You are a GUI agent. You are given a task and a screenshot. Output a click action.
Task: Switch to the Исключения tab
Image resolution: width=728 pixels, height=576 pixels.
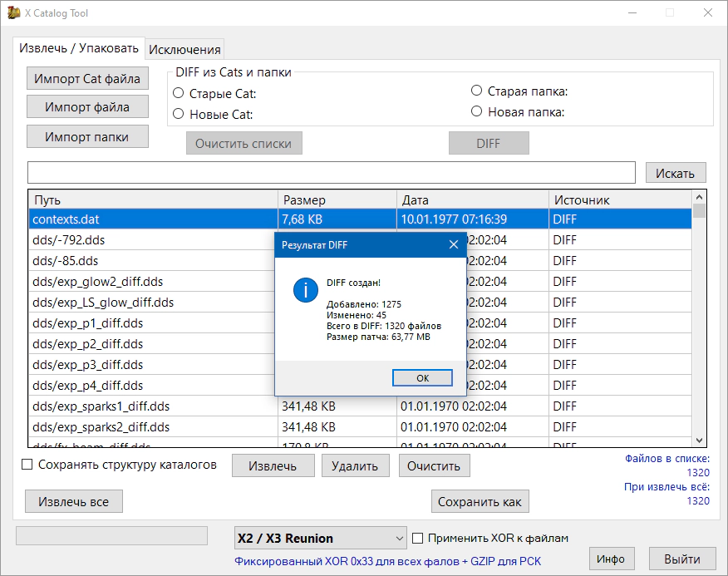184,50
